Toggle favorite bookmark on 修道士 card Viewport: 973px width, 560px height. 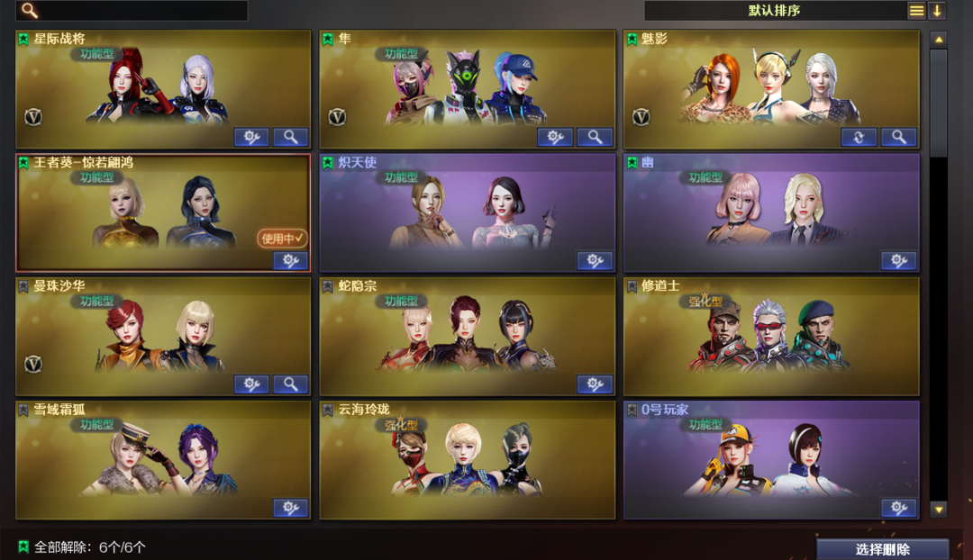(632, 286)
